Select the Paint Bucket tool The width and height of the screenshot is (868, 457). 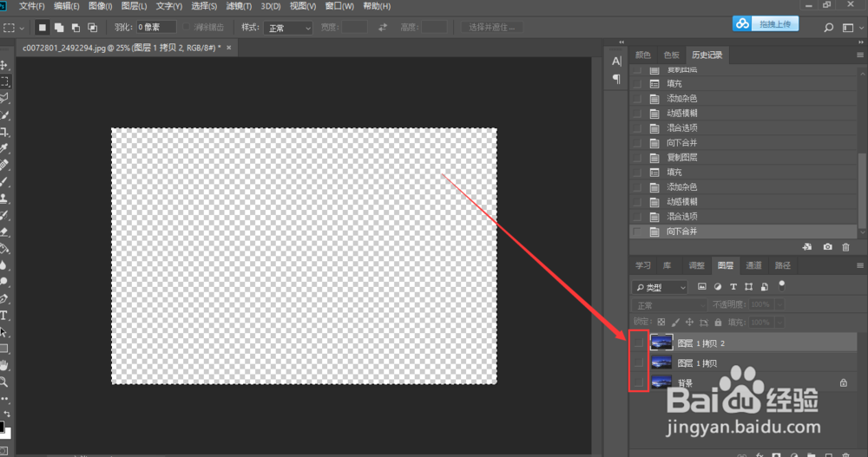3,248
